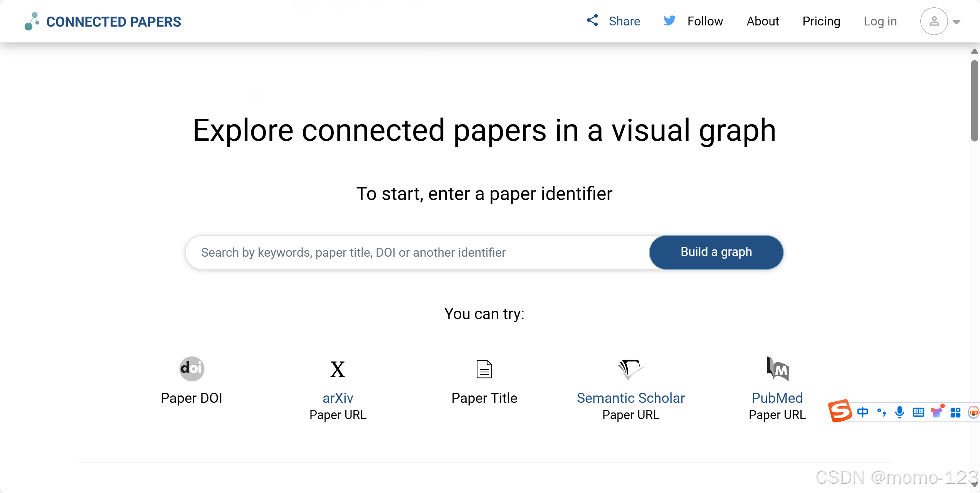
Task: Click the Semantic Scholar logo icon
Action: click(x=630, y=369)
